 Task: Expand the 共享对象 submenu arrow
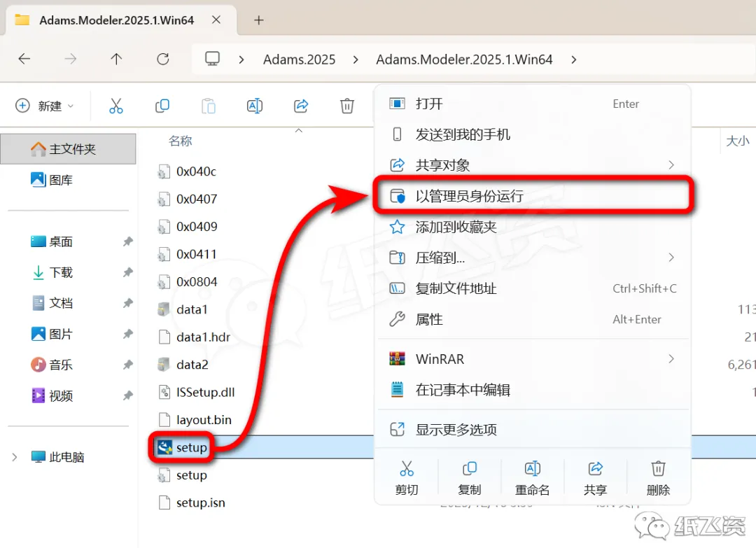[671, 165]
